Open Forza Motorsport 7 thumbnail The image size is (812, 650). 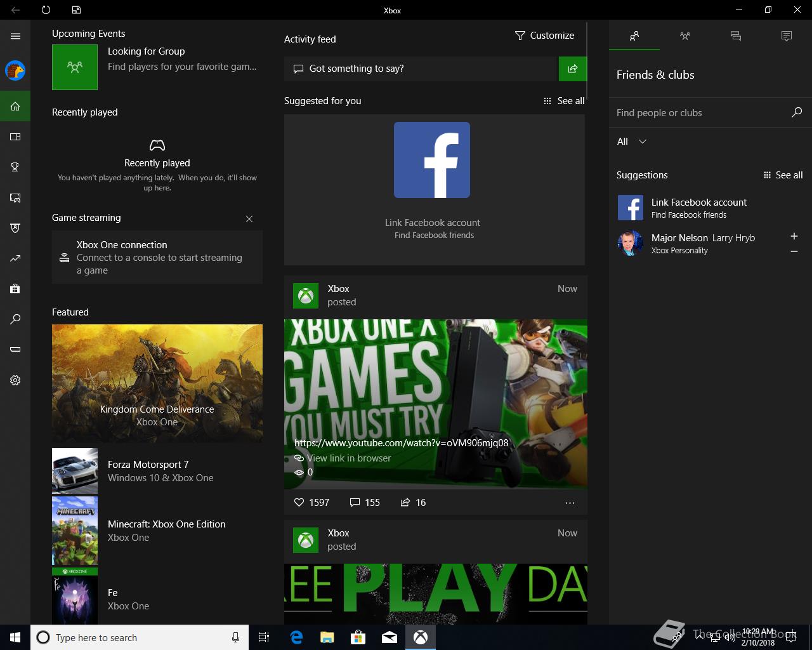[x=75, y=471]
